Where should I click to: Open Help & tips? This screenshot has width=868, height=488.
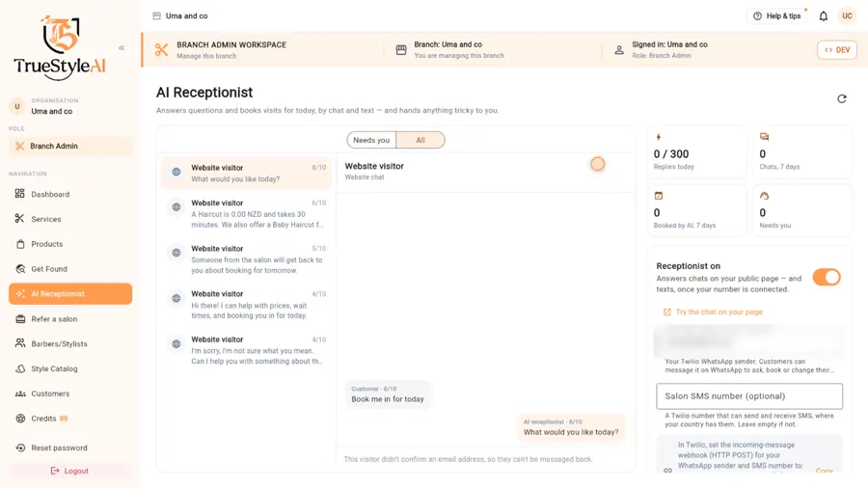click(777, 16)
